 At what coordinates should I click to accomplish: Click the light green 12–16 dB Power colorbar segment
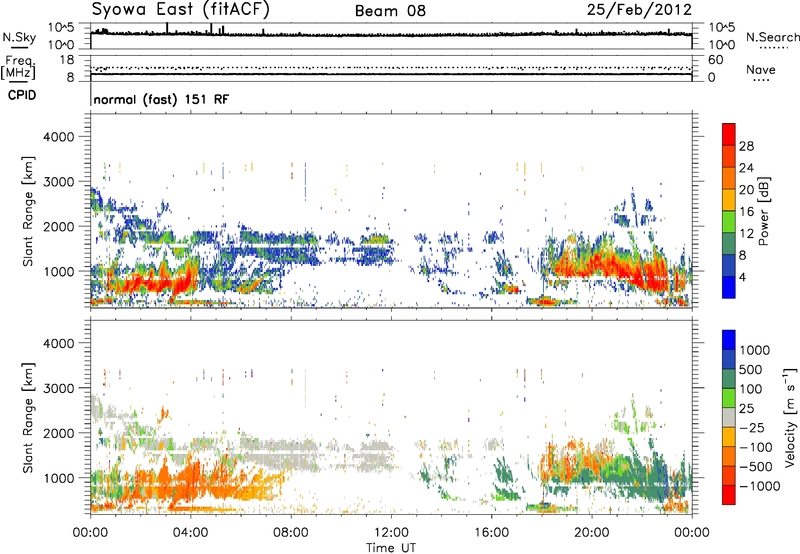click(x=729, y=222)
